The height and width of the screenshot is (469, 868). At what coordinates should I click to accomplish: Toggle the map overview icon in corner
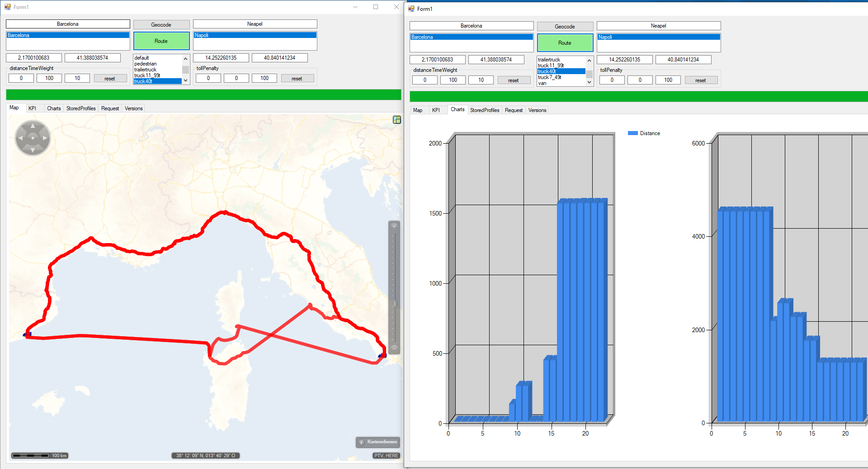coord(397,120)
